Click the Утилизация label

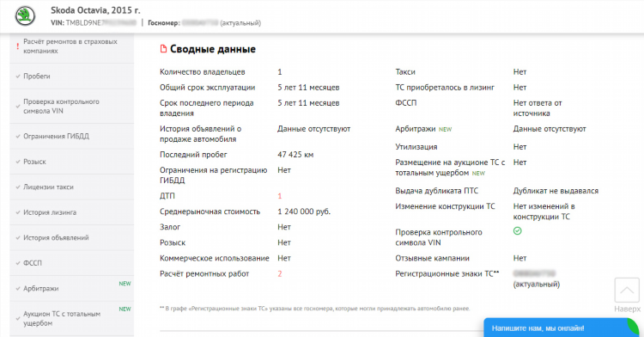point(416,147)
